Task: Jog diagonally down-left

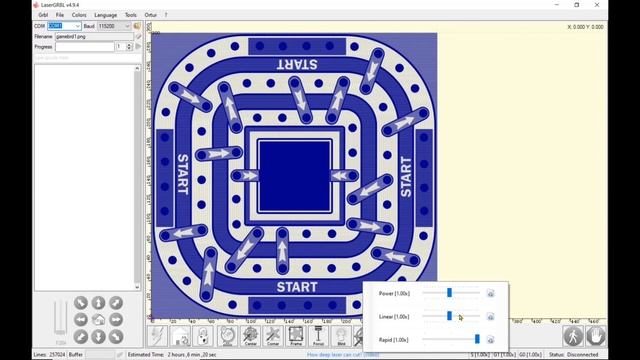Action: [x=81, y=337]
